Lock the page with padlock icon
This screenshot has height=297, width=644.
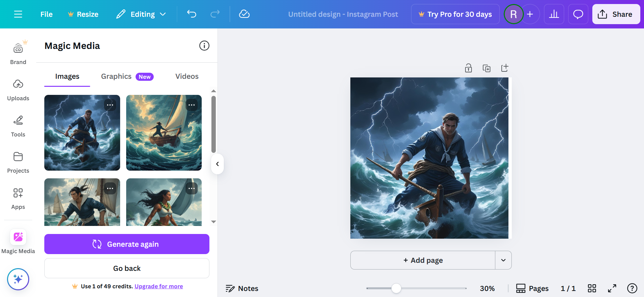click(x=468, y=68)
